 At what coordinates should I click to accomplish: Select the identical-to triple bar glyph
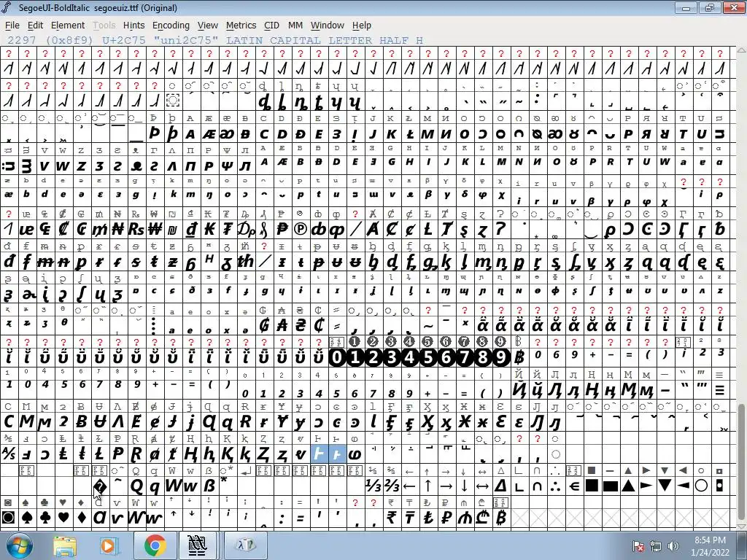tap(720, 389)
